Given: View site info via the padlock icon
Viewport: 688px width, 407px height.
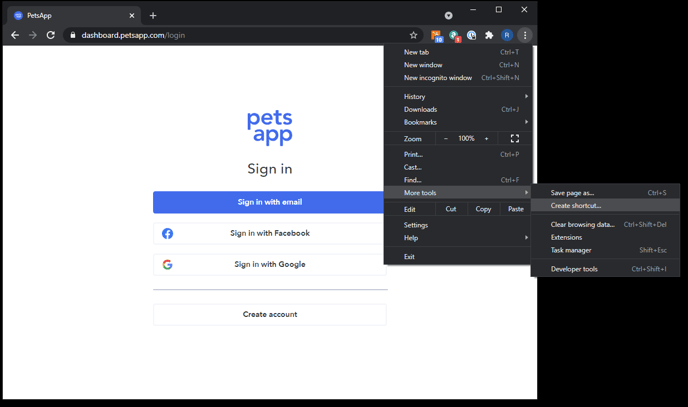Looking at the screenshot, I should pos(73,35).
